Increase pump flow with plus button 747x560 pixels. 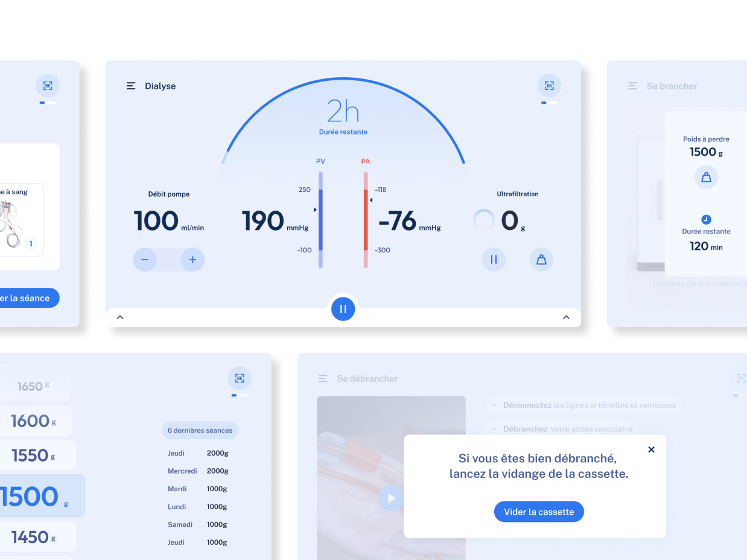click(192, 260)
